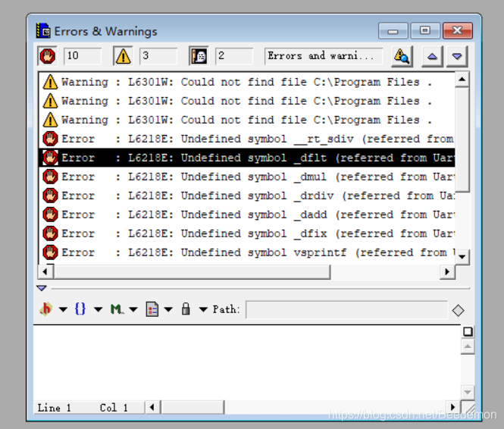
Task: Click the message list horizontal scrollbar thumb
Action: [x=192, y=272]
